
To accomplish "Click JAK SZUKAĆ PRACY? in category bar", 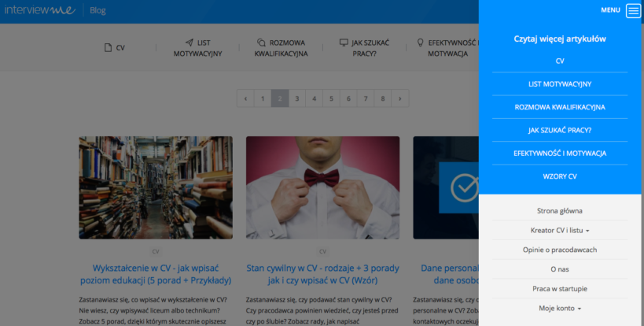I will click(x=364, y=48).
